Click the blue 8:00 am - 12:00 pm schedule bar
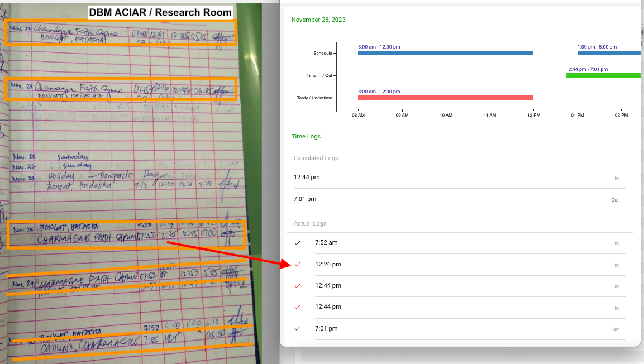 click(x=445, y=53)
